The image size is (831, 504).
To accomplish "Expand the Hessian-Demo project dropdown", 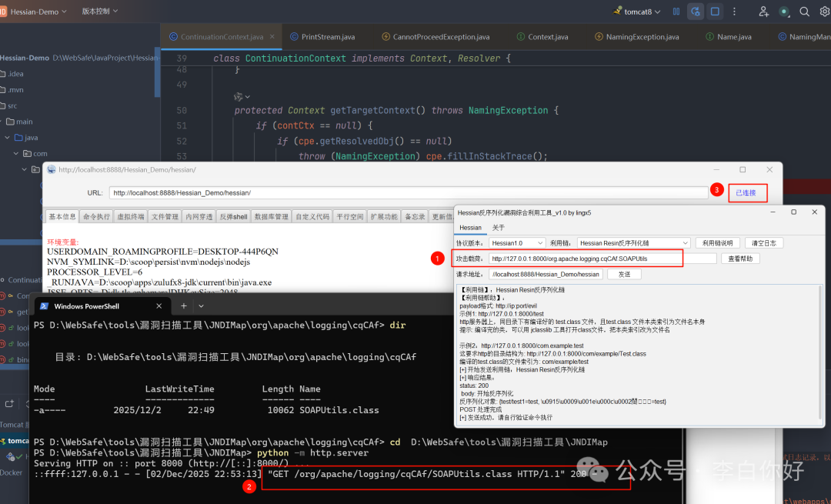I will tap(38, 11).
